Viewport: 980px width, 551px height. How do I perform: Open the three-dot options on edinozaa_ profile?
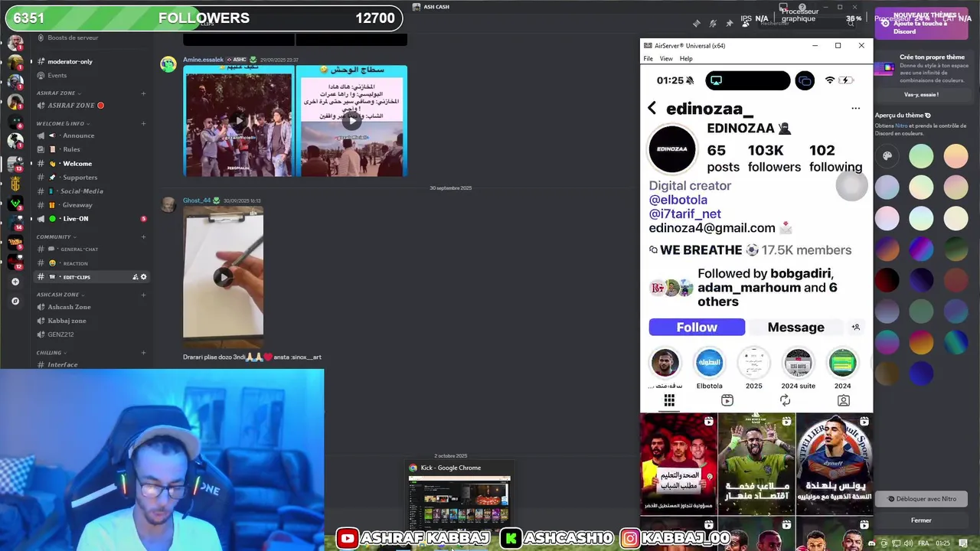pos(855,109)
